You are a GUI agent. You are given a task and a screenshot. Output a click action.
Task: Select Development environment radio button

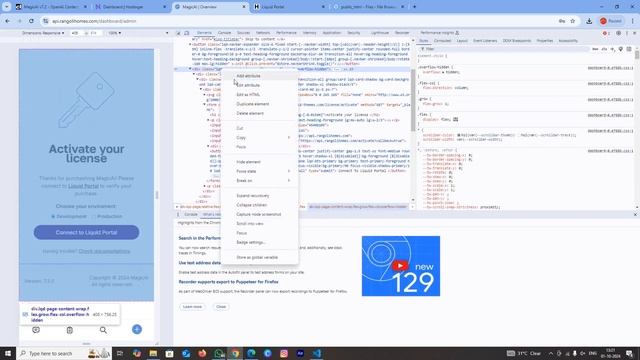pyautogui.click(x=53, y=216)
